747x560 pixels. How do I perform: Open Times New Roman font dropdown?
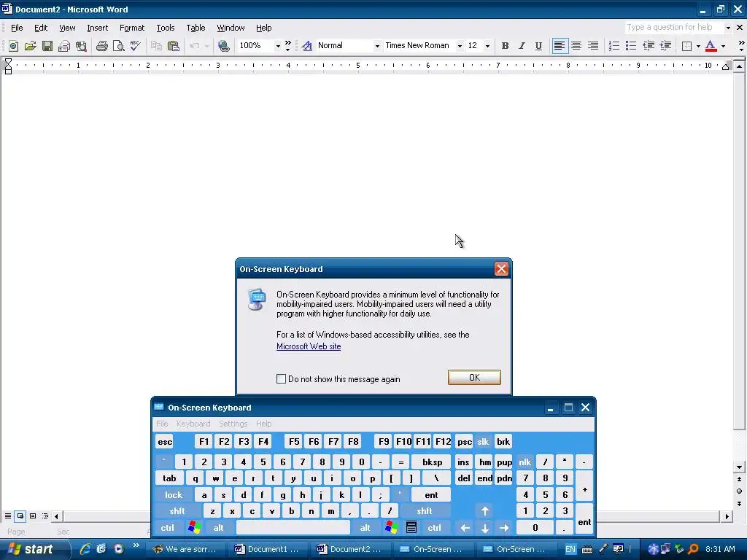460,46
